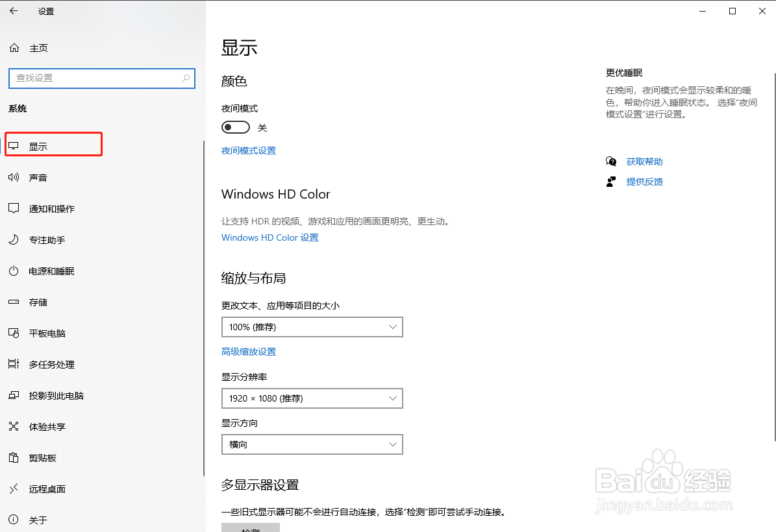Click the Home (主页) house icon

[14, 48]
